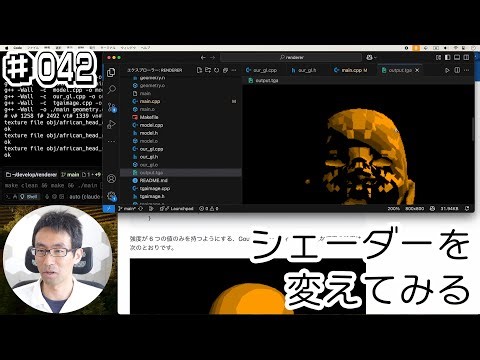
Task: Click the image viewer vertical scrollbar
Action: click(473, 128)
